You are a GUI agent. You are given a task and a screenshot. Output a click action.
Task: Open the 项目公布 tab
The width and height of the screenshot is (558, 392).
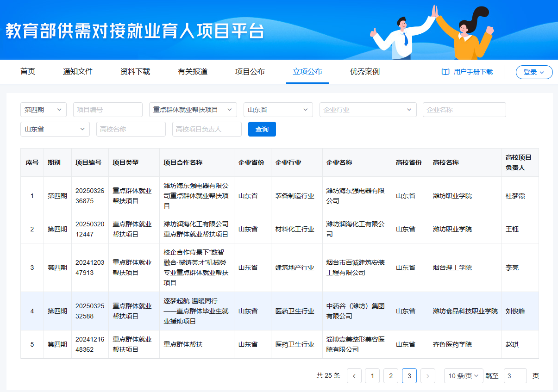coord(250,72)
